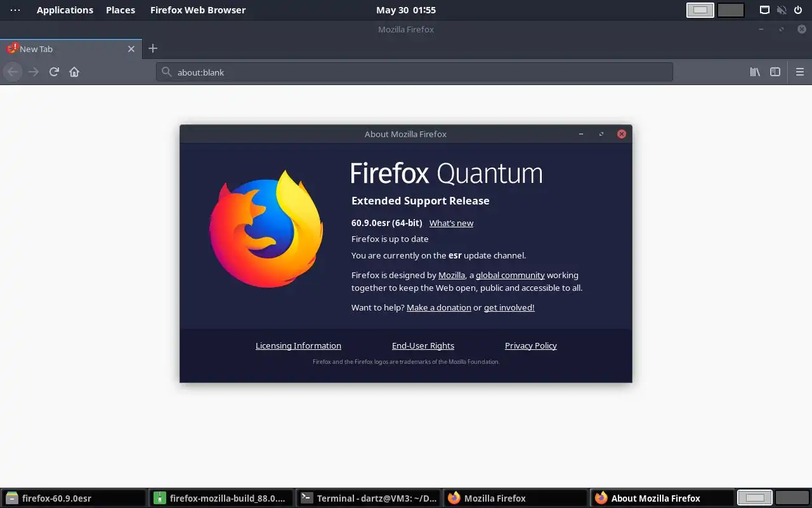
Task: Minimize the About Mozilla Firefox dialog
Action: pos(581,134)
